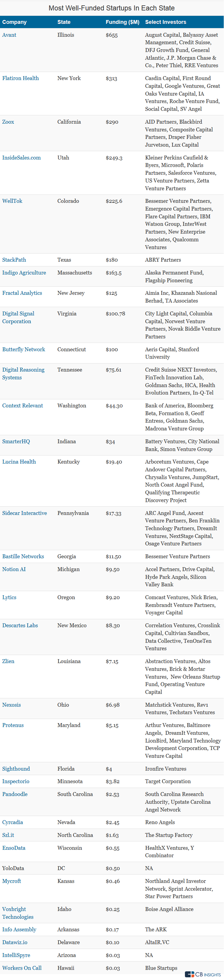Click the Protenus company link
This screenshot has height=980, width=224.
13,725
